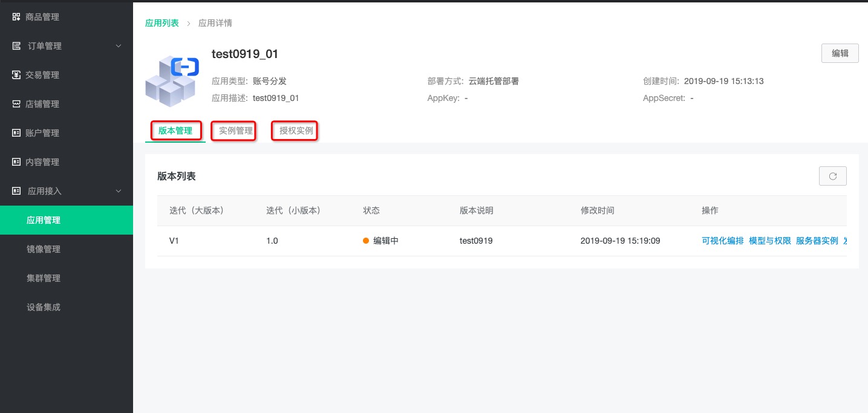
Task: Click the 修改时间 column header
Action: click(x=598, y=210)
